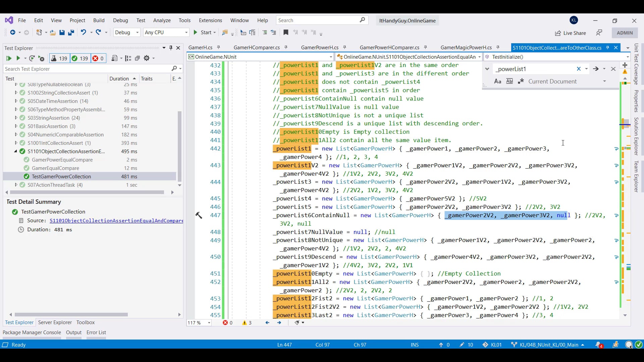Click the Repeat Last Run icon
644x362 pixels.
point(32,58)
